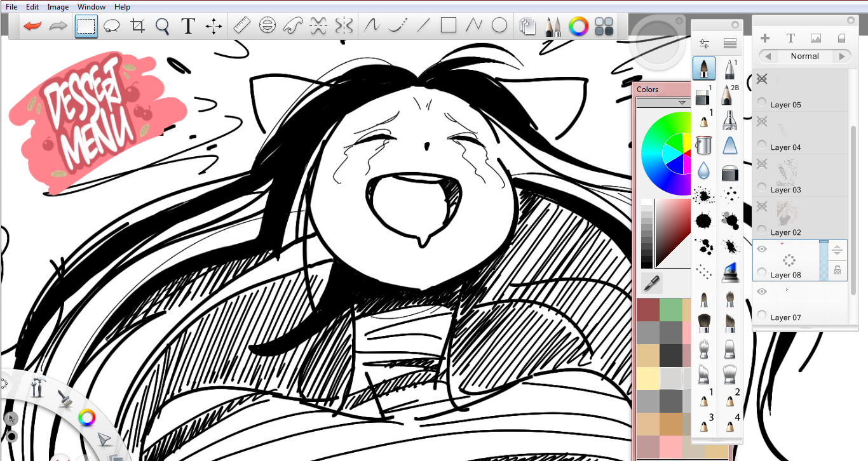This screenshot has width=868, height=461.
Task: Switch to next blend mode with right arrow
Action: [x=843, y=57]
